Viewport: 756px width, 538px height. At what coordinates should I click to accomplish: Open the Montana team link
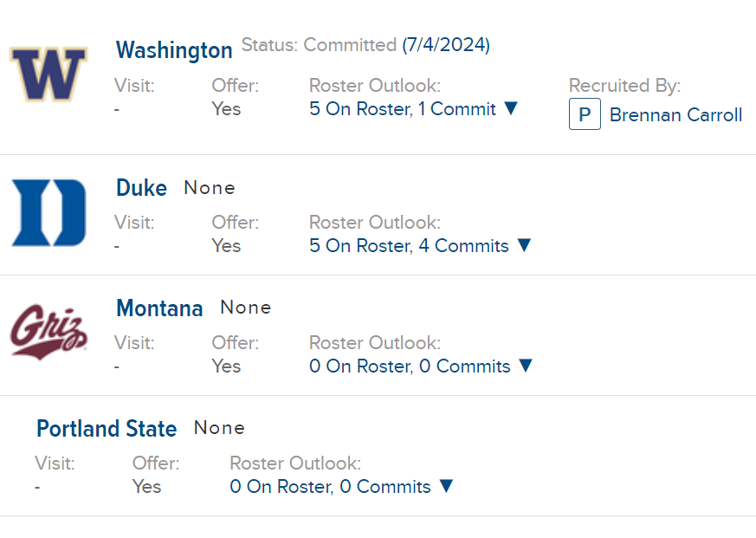click(x=159, y=308)
